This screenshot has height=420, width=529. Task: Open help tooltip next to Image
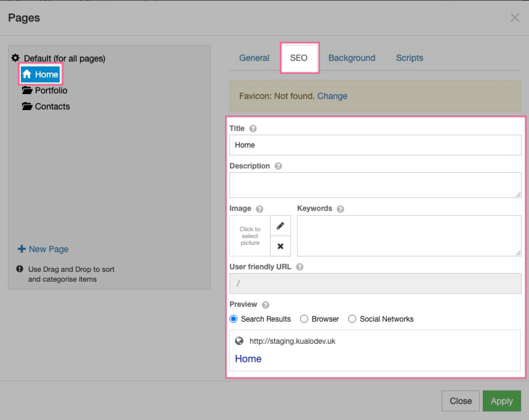[260, 209]
